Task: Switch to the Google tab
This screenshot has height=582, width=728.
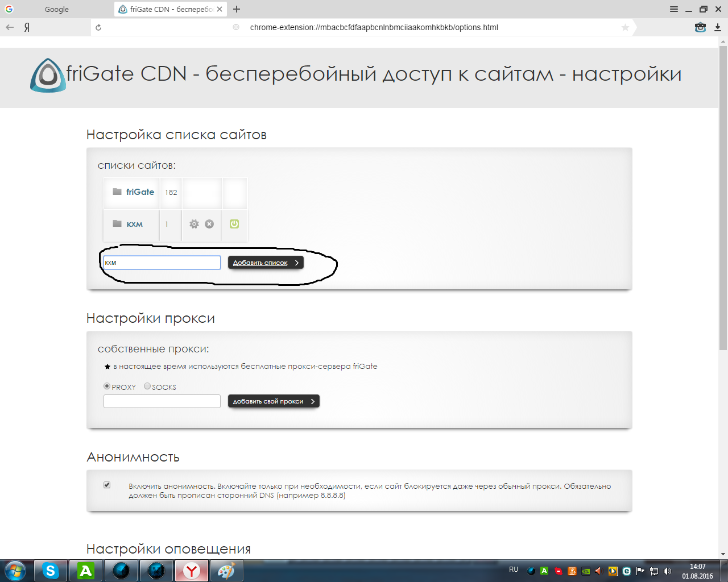Action: tap(57, 9)
